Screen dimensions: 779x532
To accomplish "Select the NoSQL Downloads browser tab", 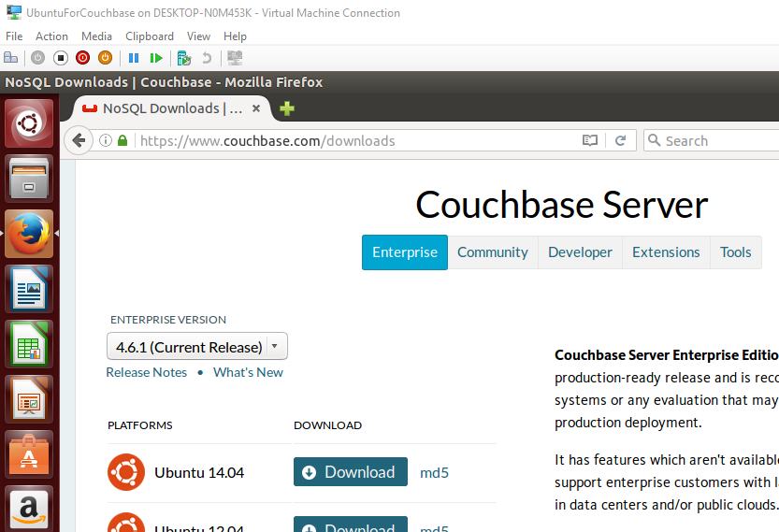I will coord(172,108).
